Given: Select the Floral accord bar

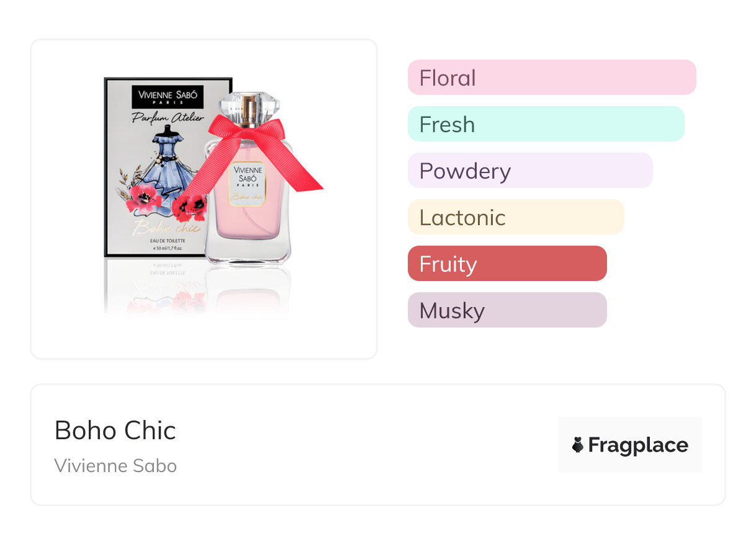Looking at the screenshot, I should [x=551, y=78].
